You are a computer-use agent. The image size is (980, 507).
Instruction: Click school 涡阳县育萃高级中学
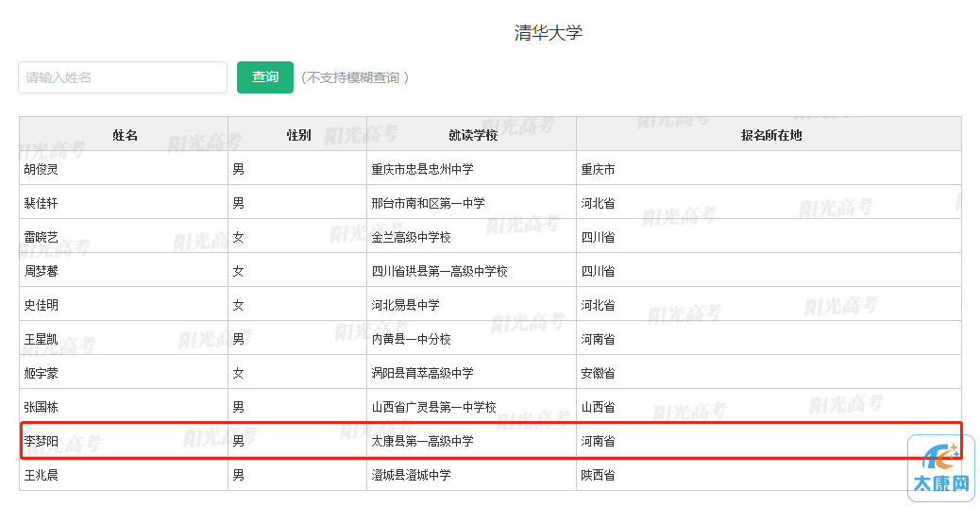423,373
